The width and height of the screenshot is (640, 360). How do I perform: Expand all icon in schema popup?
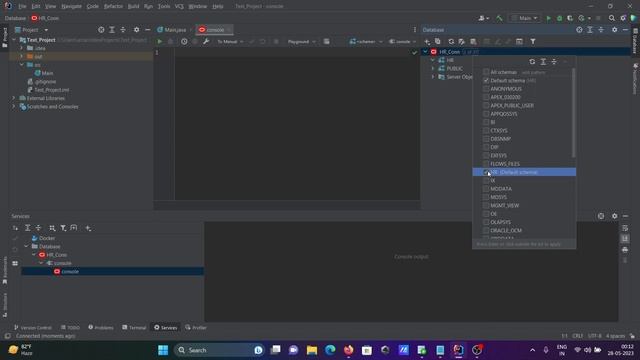[x=543, y=62]
